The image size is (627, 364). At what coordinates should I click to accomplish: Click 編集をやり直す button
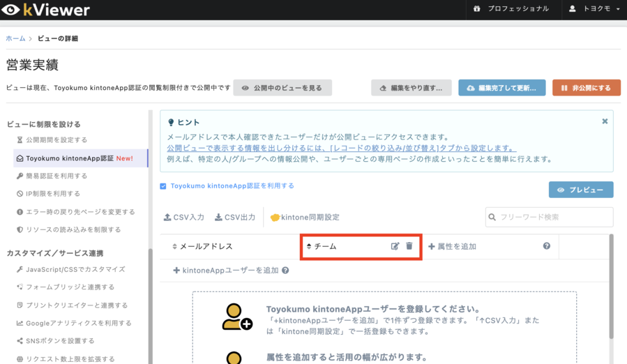411,88
